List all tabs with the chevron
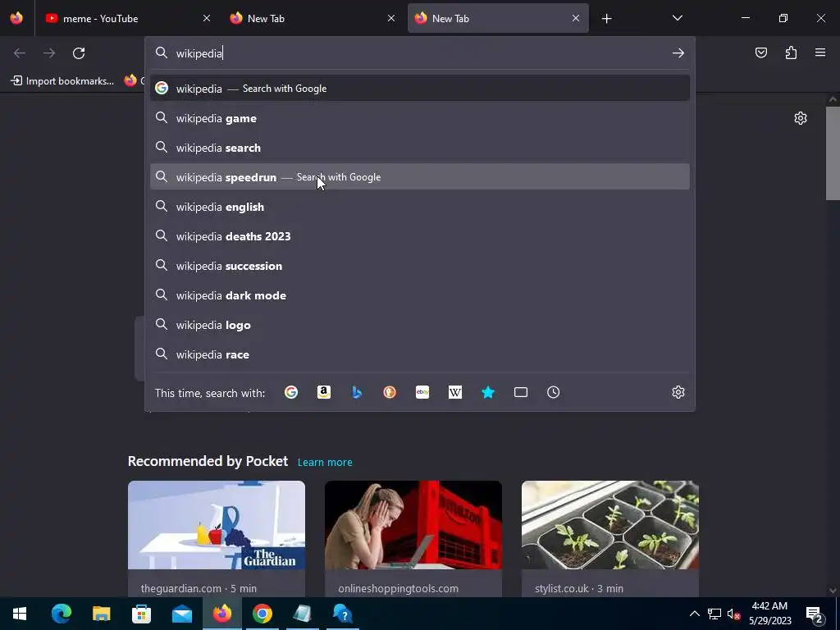Viewport: 840px width, 630px height. 677,18
